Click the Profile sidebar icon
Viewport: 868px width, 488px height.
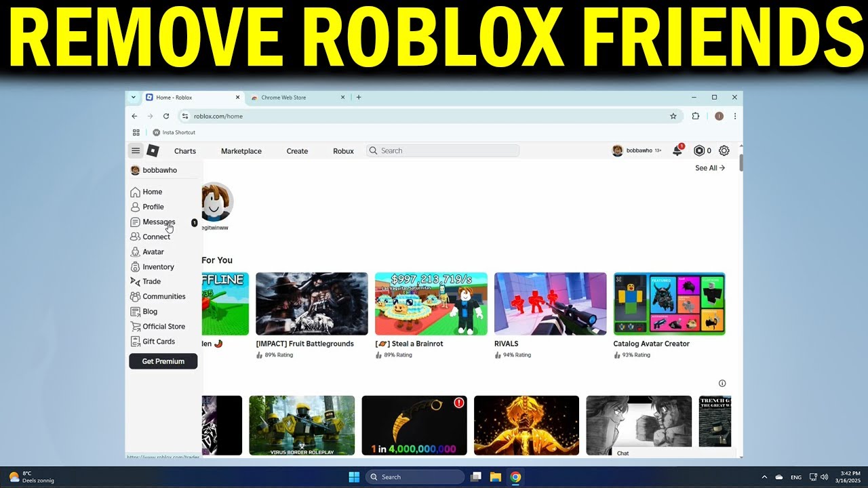(x=135, y=207)
